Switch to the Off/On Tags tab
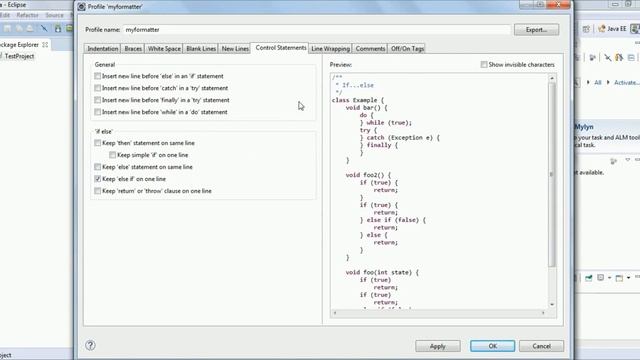This screenshot has width=640, height=360. pos(407,49)
